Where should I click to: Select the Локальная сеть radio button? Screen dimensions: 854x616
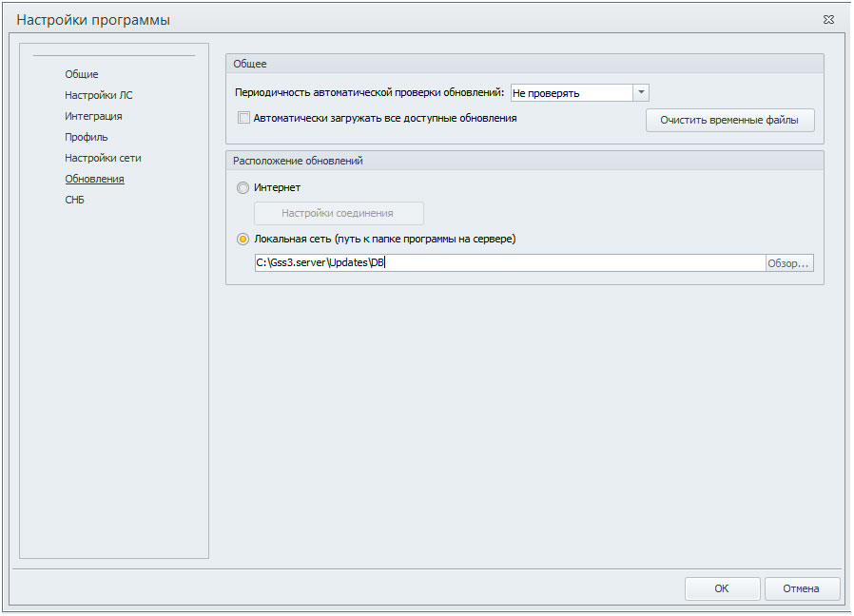tap(243, 240)
